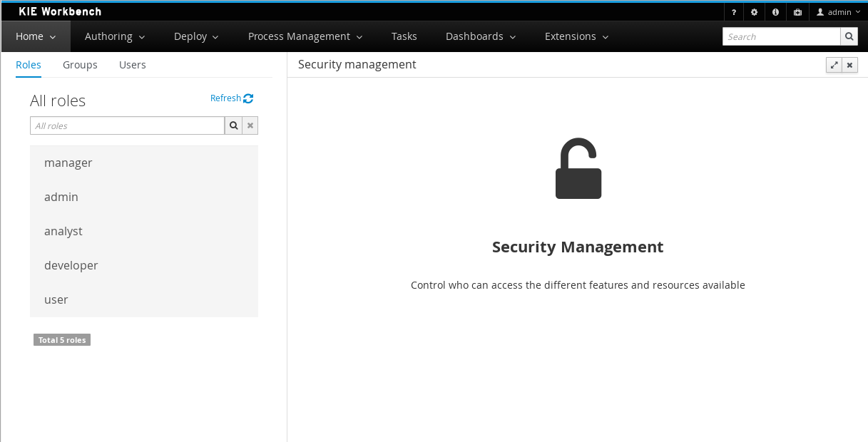Switch to the Groups tab
Viewport: 868px width, 442px height.
[x=80, y=65]
